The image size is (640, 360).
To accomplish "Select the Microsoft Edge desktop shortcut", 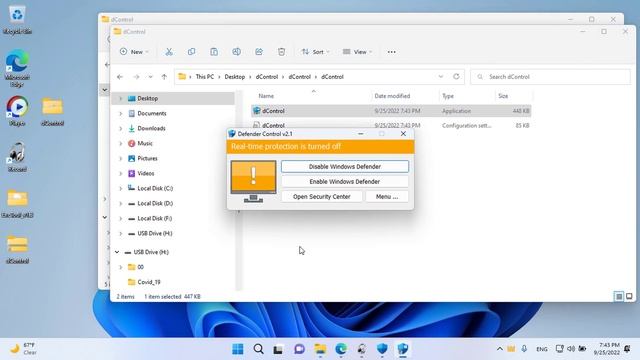I will (x=17, y=69).
